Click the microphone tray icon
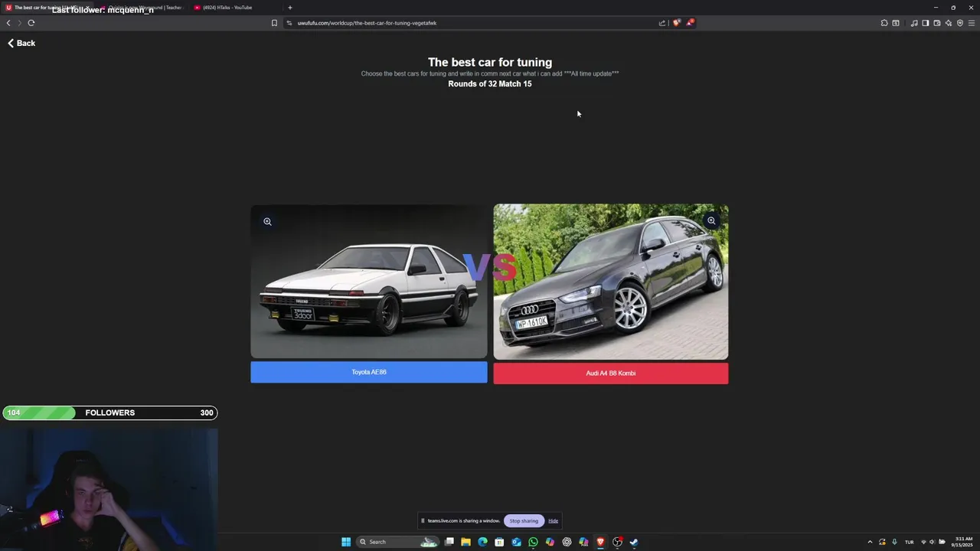The image size is (980, 551). click(x=894, y=542)
